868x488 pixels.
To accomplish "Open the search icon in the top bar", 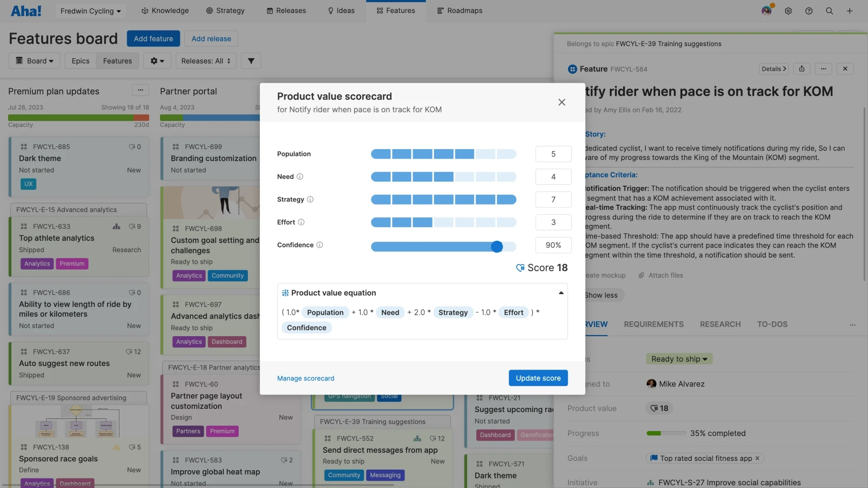I will point(830,10).
